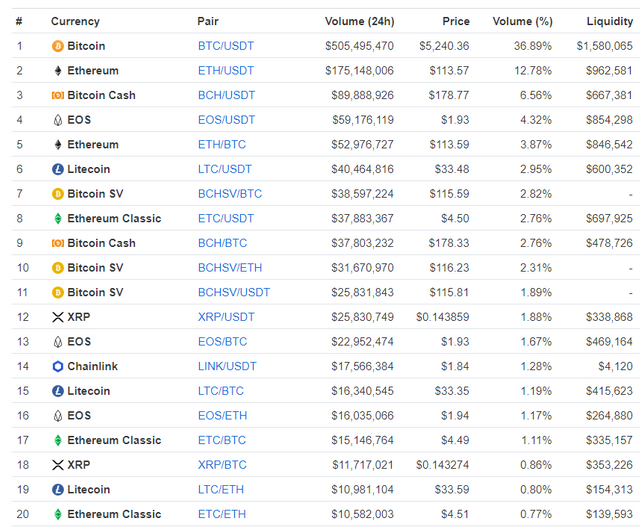Click the Litecoin icon in row 15
This screenshot has height=527, width=640.
[x=58, y=391]
